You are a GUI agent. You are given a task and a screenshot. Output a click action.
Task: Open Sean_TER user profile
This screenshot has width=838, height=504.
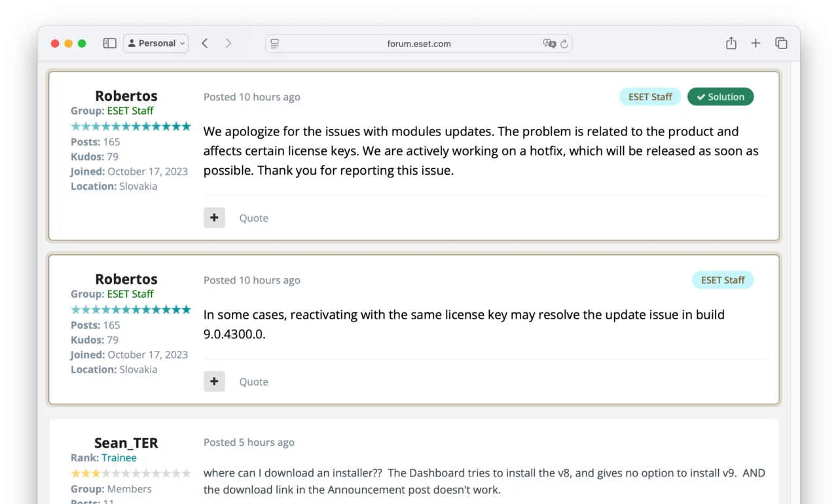(126, 443)
